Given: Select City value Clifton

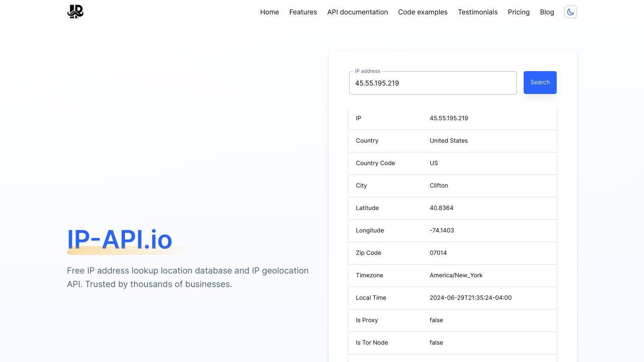Looking at the screenshot, I should pos(439,186).
